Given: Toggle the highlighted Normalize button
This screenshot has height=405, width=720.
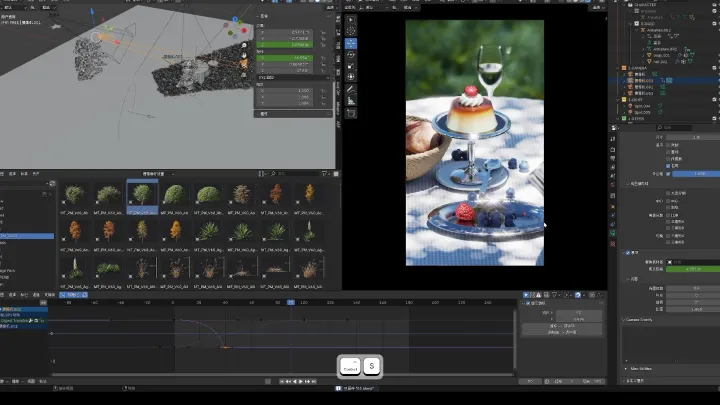Looking at the screenshot, I should tap(70, 295).
